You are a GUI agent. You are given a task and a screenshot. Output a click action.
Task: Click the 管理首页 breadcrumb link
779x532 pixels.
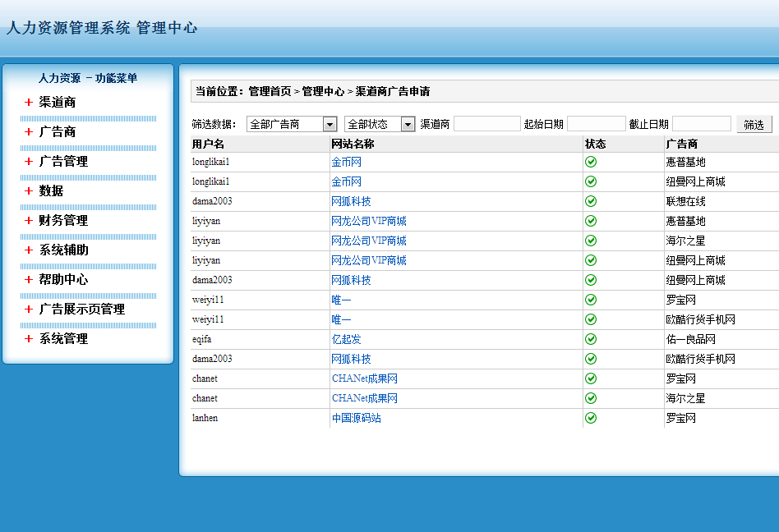270,91
